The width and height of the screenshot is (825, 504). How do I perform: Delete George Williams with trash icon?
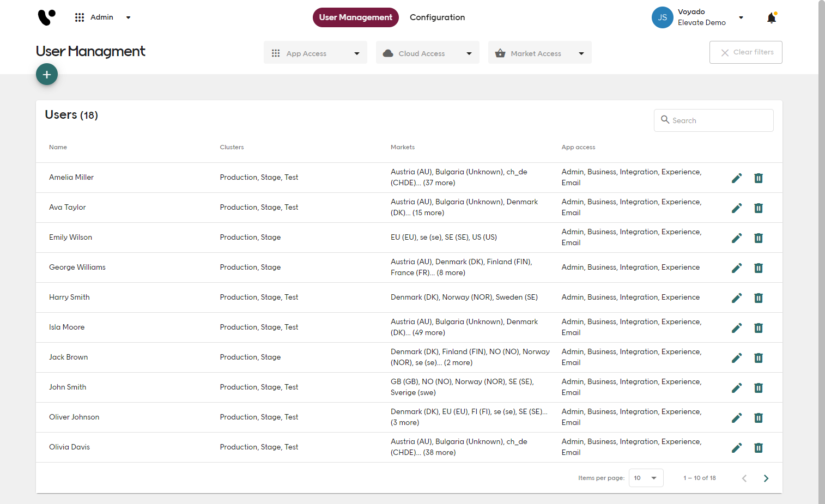[759, 268]
